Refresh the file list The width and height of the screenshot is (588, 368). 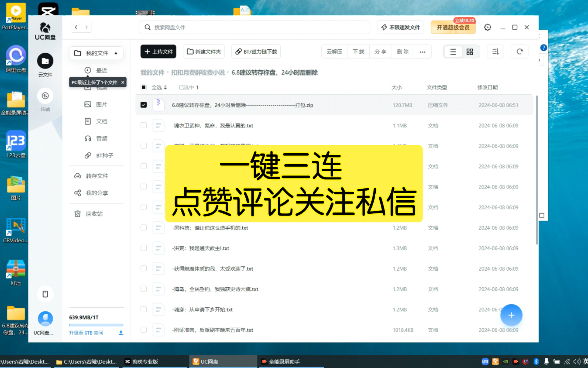(520, 52)
